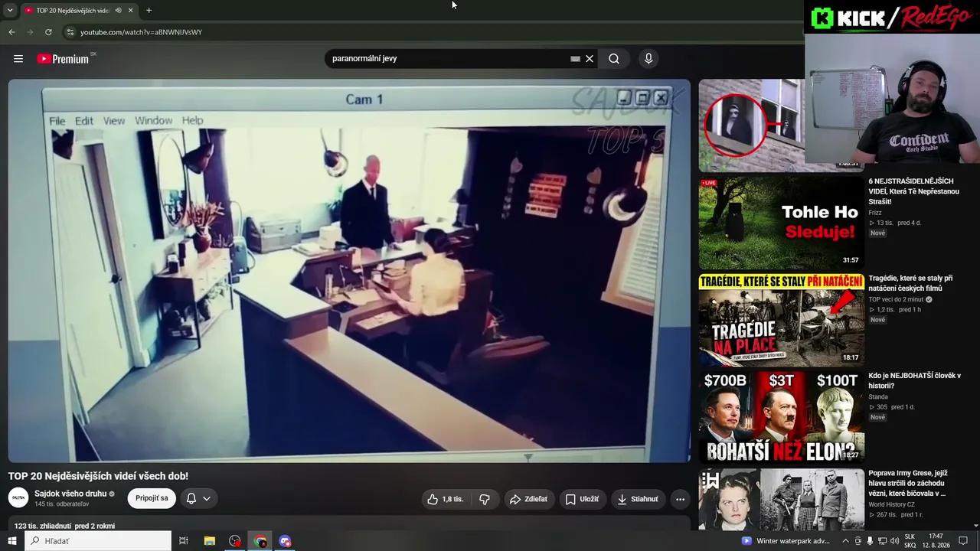Open the on-screen keyboard in search box

click(x=575, y=59)
